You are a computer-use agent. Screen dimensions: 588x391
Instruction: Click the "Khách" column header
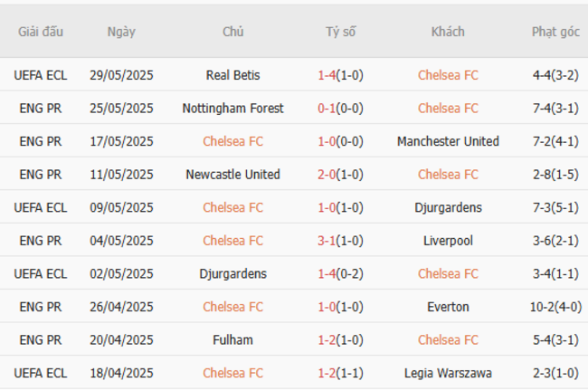[x=448, y=32]
